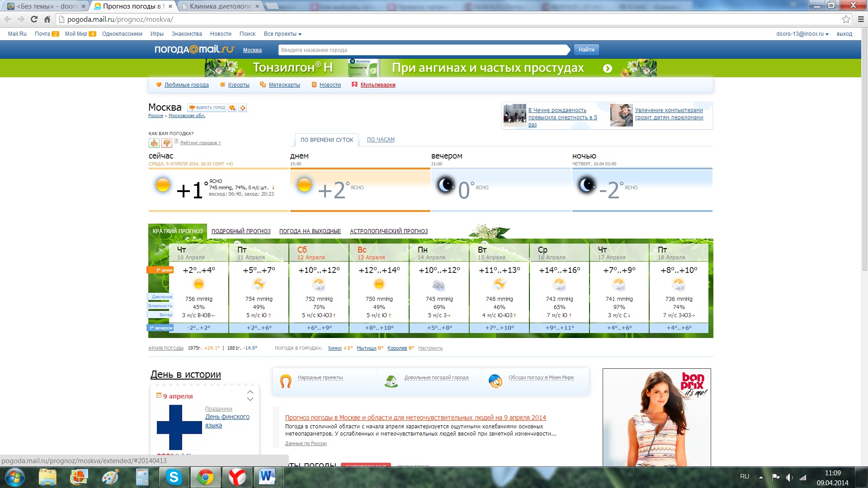This screenshot has height=488, width=868.
Task: Open the 'Метеокарты' link
Action: click(284, 85)
